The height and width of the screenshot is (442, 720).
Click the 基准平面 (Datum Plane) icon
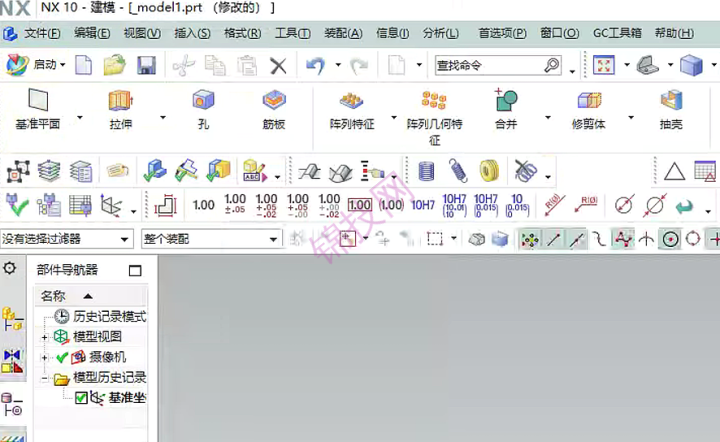(38, 101)
